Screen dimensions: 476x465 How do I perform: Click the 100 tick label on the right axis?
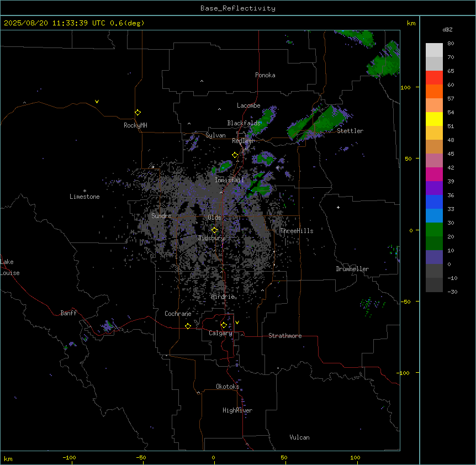405,87
